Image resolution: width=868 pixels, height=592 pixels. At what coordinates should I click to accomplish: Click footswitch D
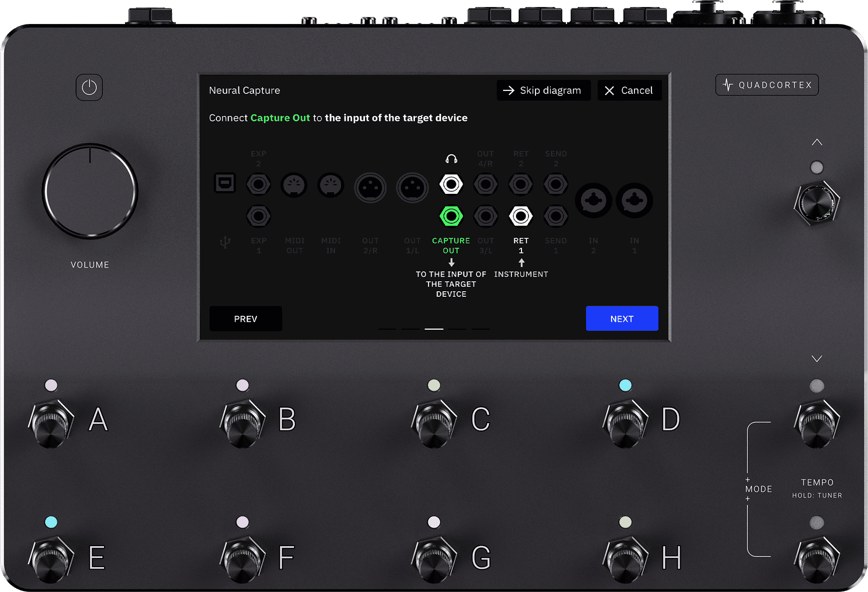tap(625, 423)
